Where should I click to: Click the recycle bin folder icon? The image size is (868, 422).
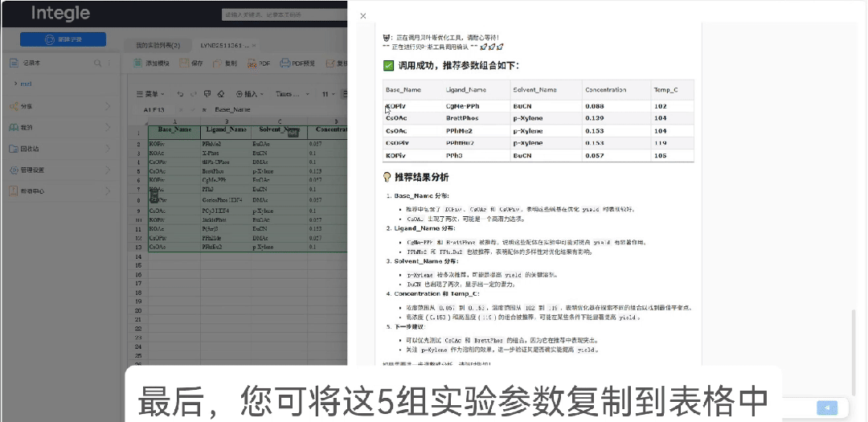coord(14,149)
